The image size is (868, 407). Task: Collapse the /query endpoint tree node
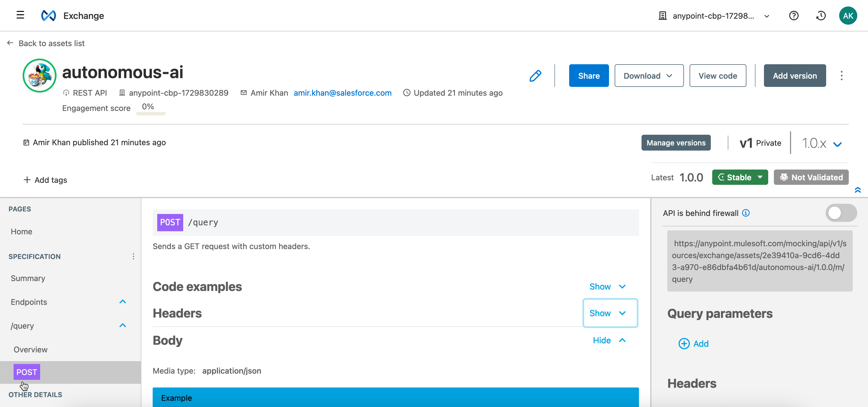123,325
